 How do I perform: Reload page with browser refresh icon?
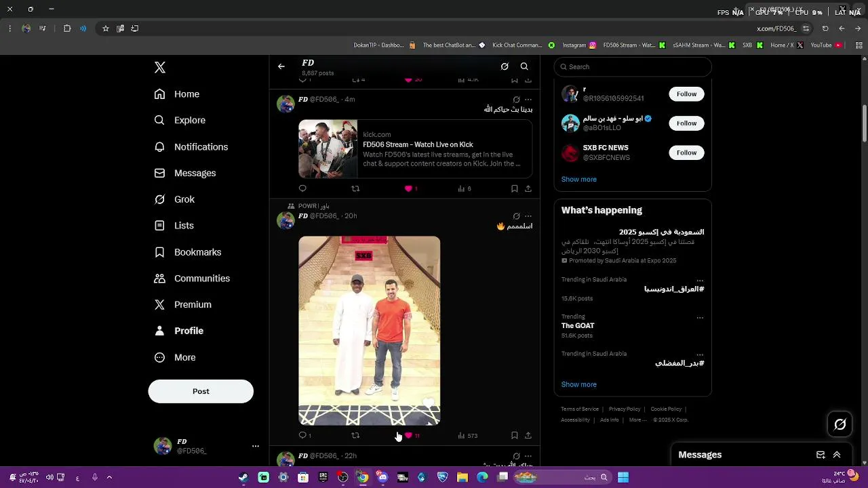(825, 28)
